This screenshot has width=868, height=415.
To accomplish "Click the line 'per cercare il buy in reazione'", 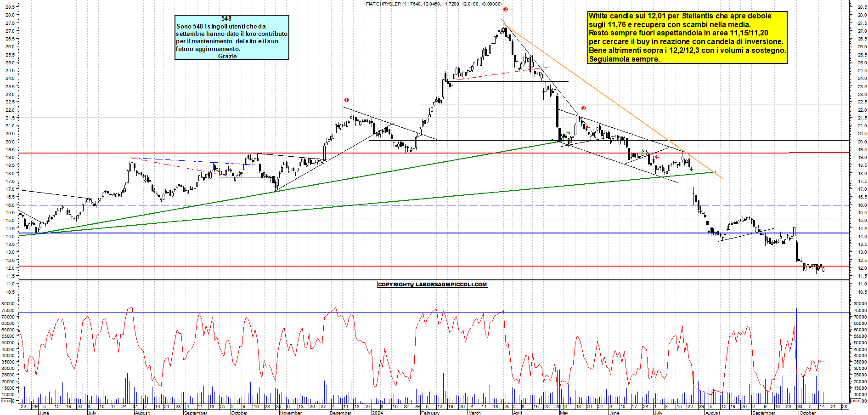I will 686,42.
